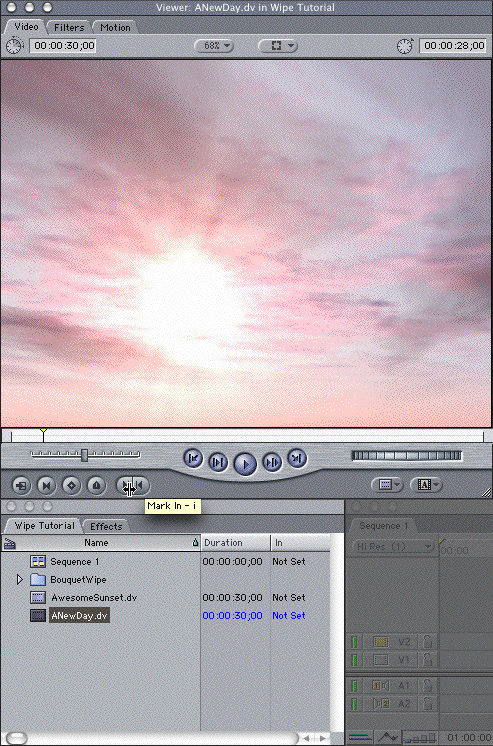
Task: Expand the BouquetWipe bin
Action: tap(20, 579)
